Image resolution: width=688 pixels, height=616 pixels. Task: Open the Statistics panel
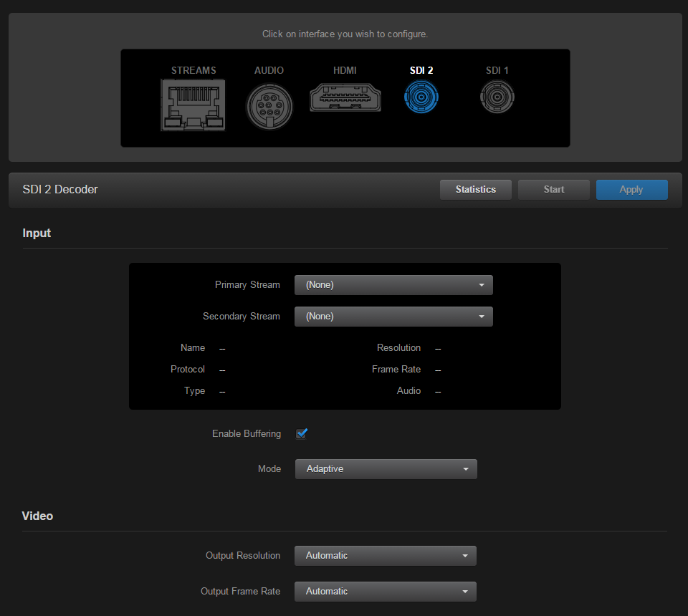475,190
